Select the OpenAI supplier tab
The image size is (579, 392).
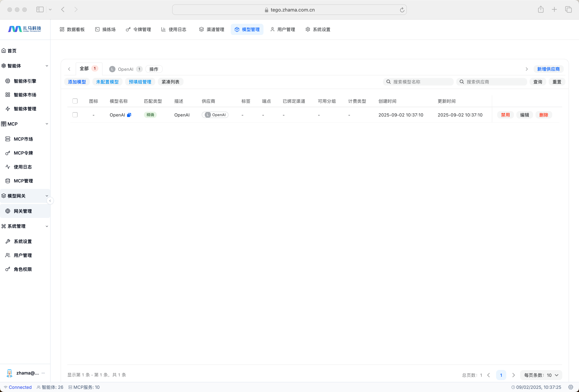tap(125, 69)
